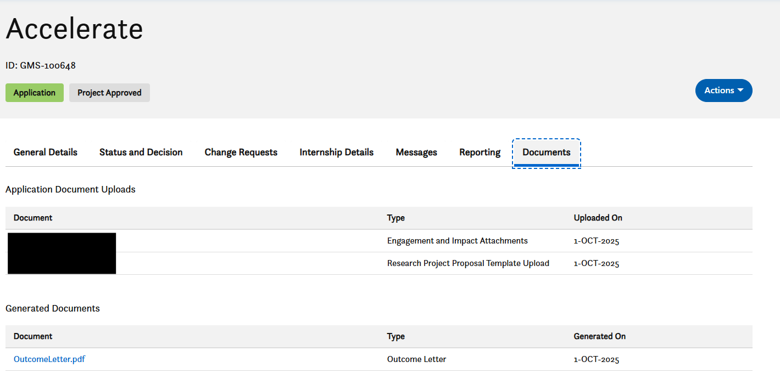Click the Outcome Letter generated date

point(596,359)
